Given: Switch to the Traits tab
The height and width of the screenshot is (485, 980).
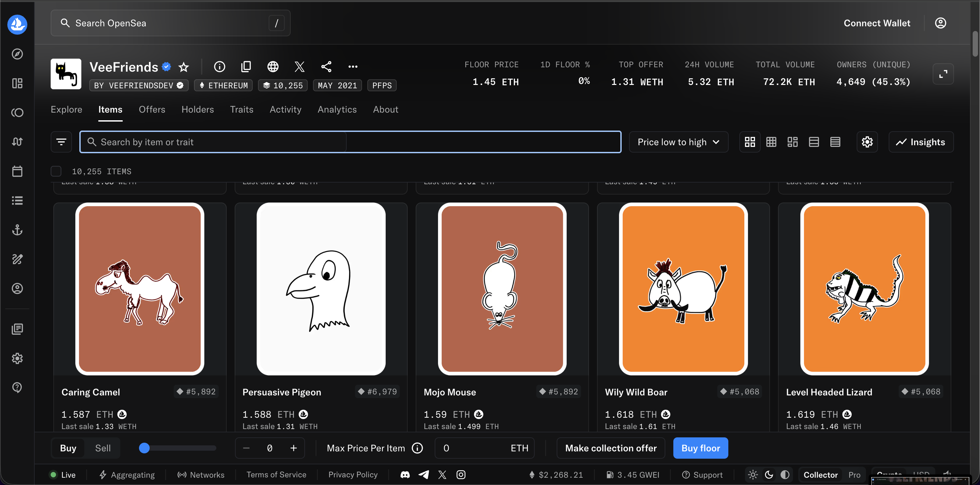Looking at the screenshot, I should coord(242,110).
